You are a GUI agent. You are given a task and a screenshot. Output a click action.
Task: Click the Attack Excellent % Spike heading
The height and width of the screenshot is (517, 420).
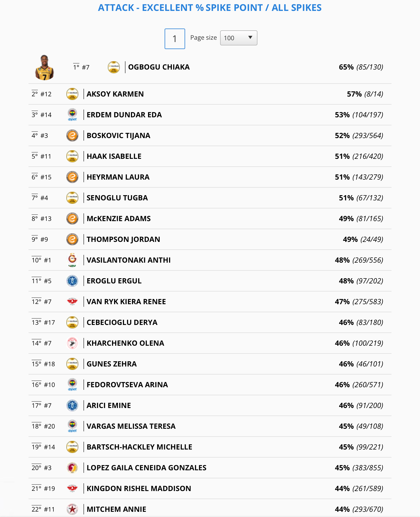click(x=210, y=8)
